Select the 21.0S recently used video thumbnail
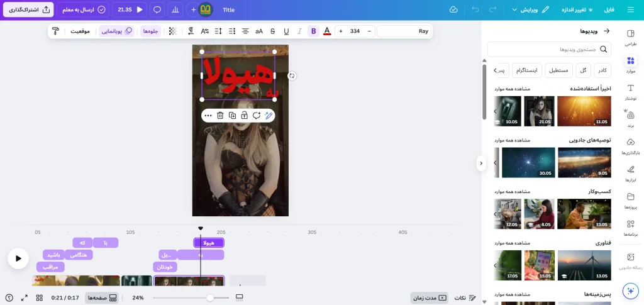This screenshot has width=644, height=305. (539, 111)
